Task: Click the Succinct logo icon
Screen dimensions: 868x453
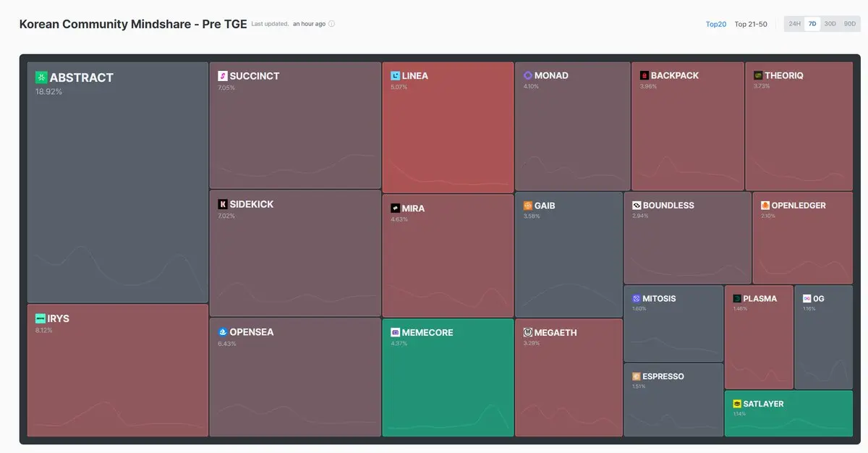Action: coord(223,76)
